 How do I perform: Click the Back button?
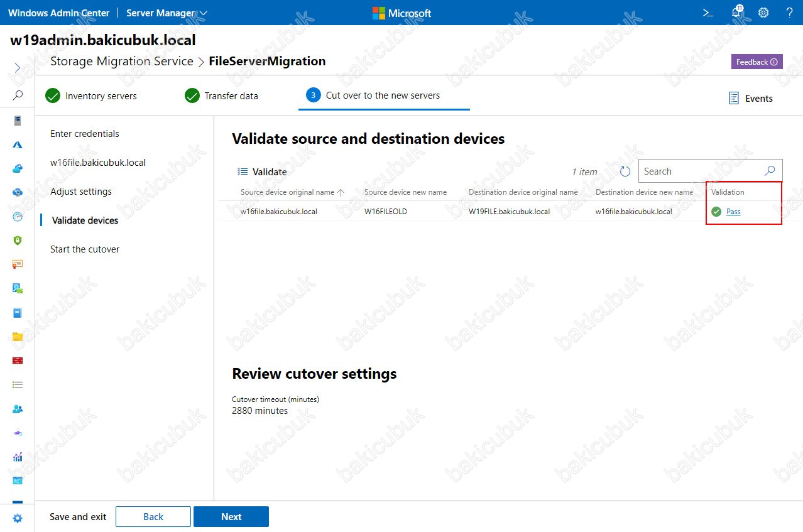(153, 516)
